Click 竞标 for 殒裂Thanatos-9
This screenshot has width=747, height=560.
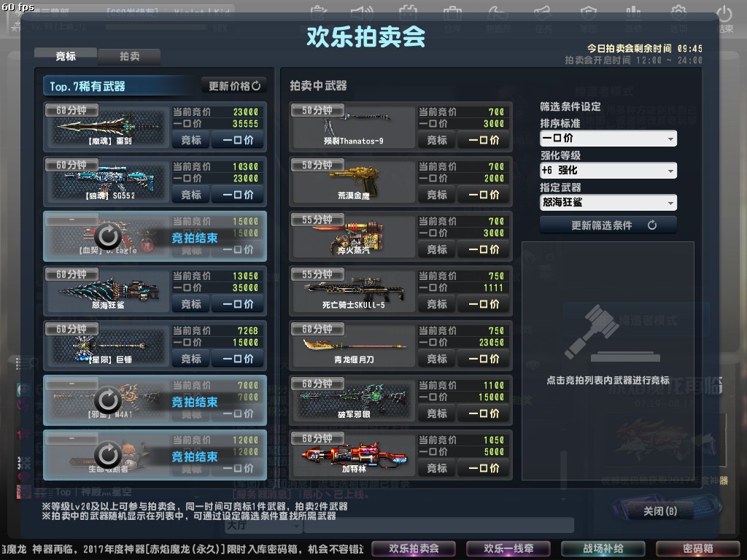pos(437,140)
